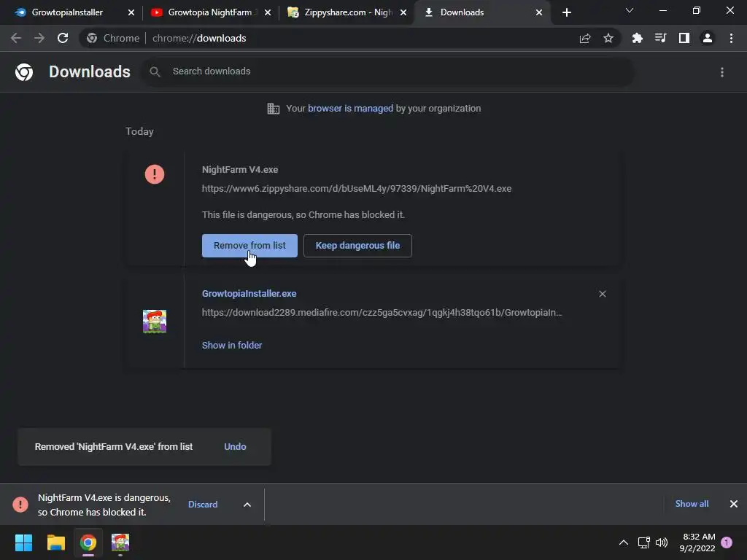Click the managed organization building icon
Image resolution: width=747 pixels, height=560 pixels.
click(x=274, y=109)
